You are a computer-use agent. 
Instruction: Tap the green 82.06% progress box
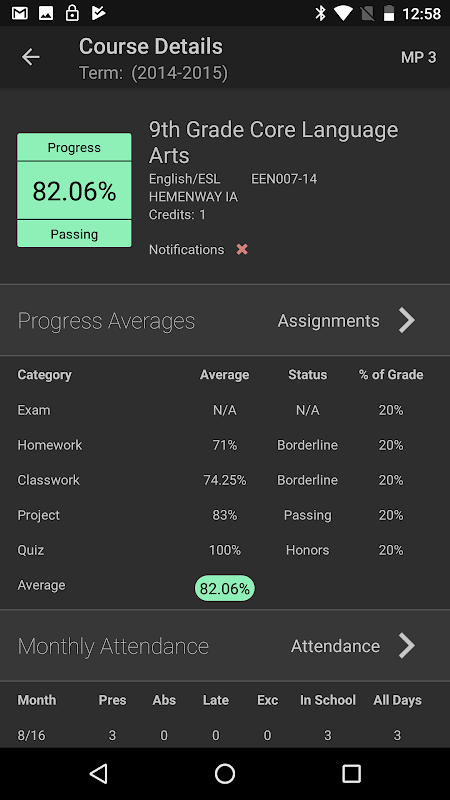[x=74, y=190]
